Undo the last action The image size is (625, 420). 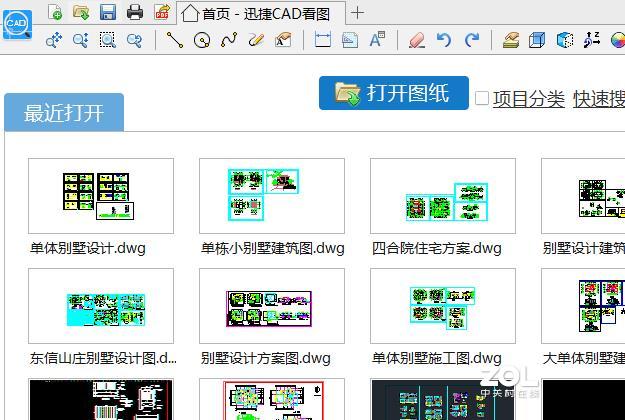pos(444,40)
